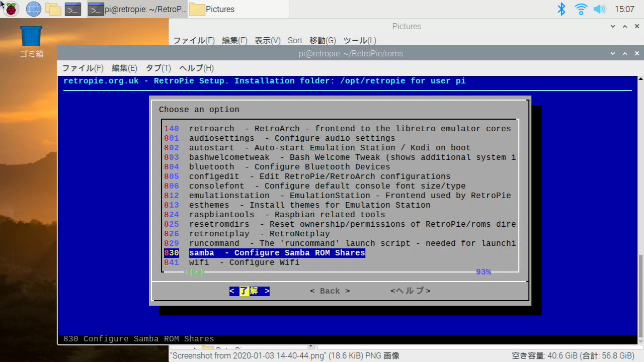Viewport: 644px width, 362px height.
Task: Open the terminal's ファイル(F) menu
Action: [x=83, y=68]
